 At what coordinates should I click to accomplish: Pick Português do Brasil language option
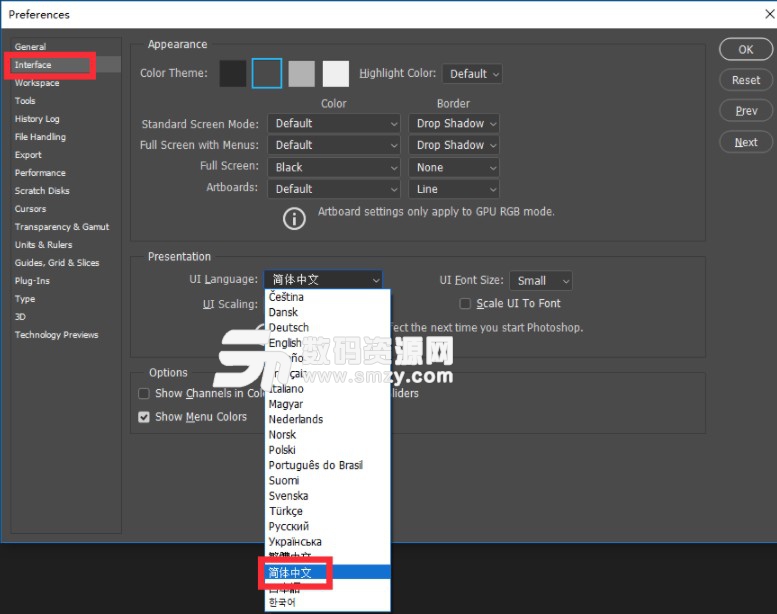(315, 465)
